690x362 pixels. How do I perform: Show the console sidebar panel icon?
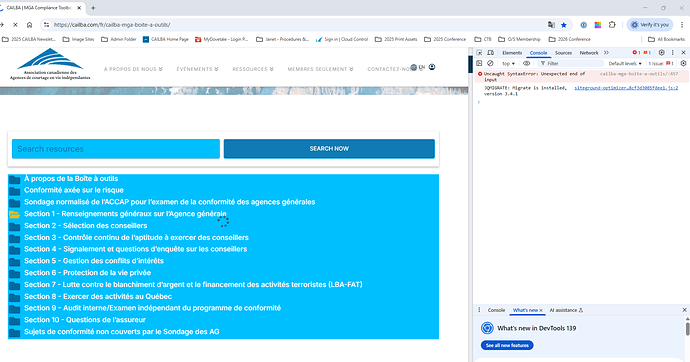pyautogui.click(x=479, y=63)
